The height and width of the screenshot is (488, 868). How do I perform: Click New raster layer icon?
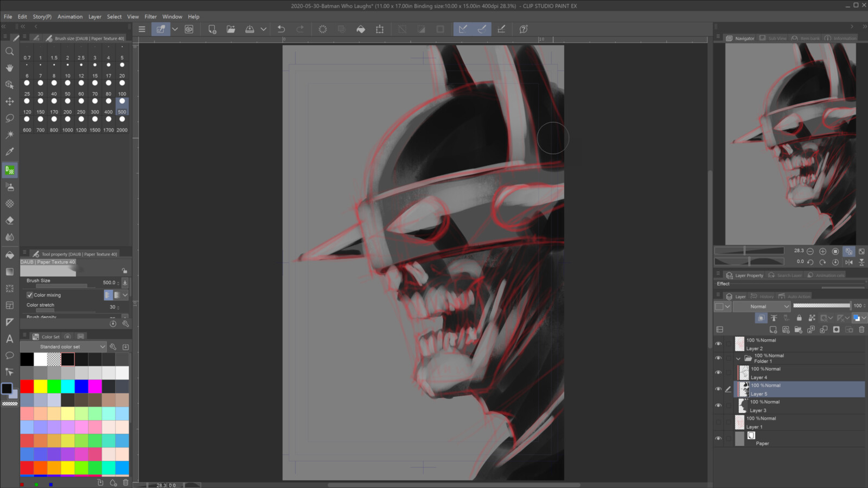pos(773,329)
